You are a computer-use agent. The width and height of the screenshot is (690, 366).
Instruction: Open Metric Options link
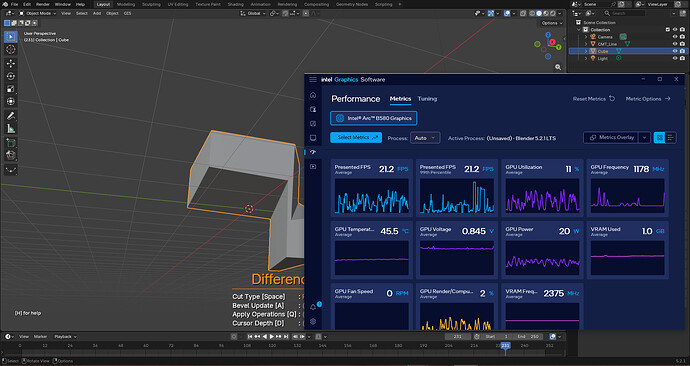coord(648,99)
